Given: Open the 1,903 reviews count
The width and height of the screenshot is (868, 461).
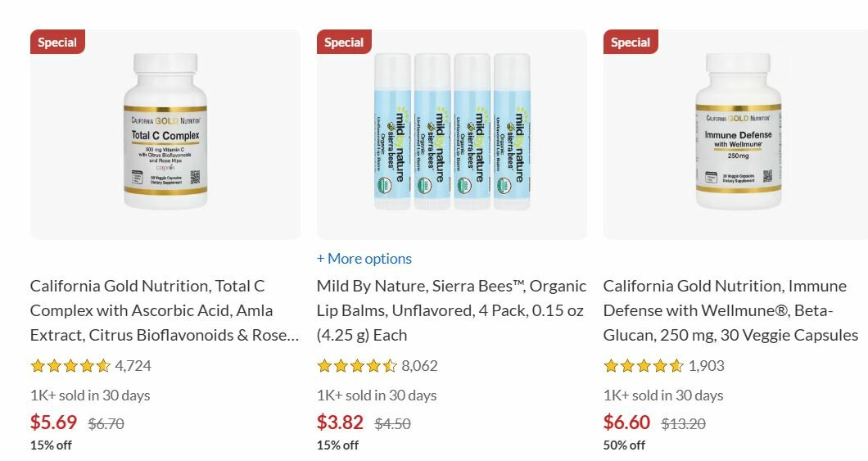Looking at the screenshot, I should (x=707, y=366).
